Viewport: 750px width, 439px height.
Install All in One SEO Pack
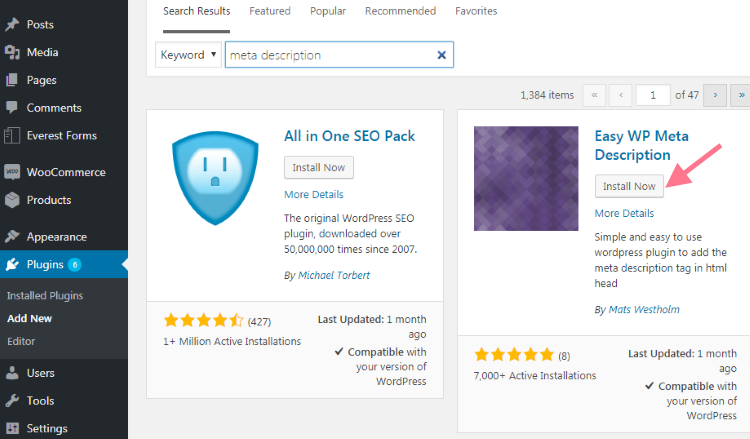(x=319, y=167)
